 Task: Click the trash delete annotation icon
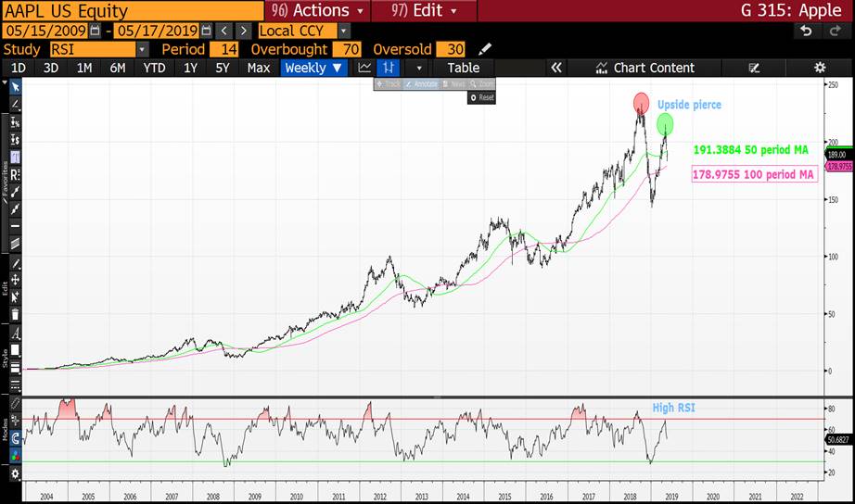click(15, 314)
